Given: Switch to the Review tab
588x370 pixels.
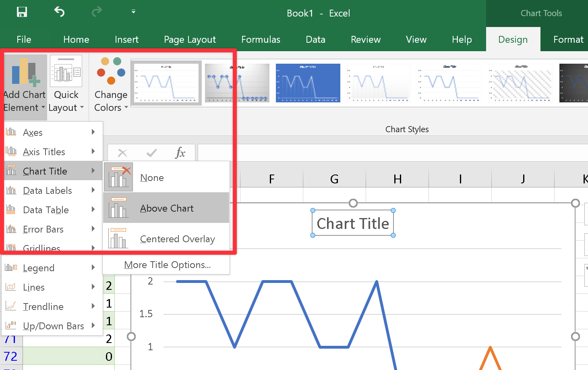Looking at the screenshot, I should click(366, 39).
